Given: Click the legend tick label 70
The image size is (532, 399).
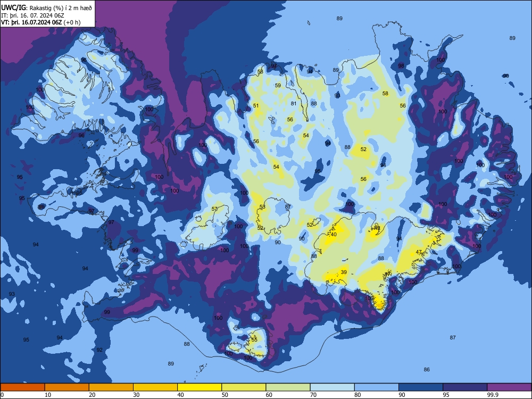Looking at the screenshot, I should coord(313,395).
